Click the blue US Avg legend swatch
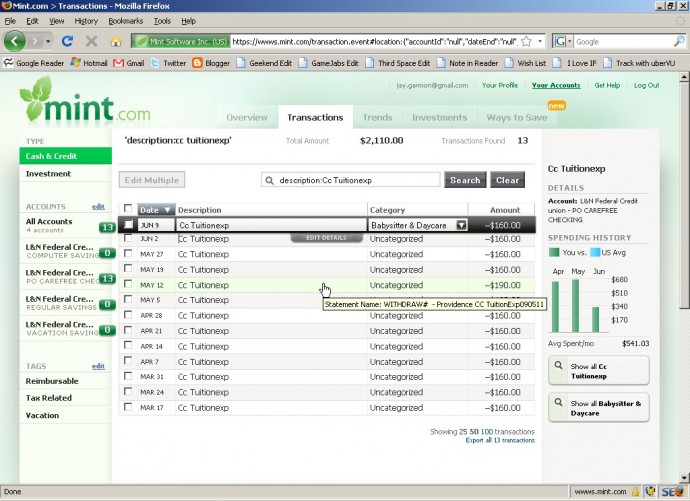Image resolution: width=690 pixels, height=501 pixels. [595, 252]
